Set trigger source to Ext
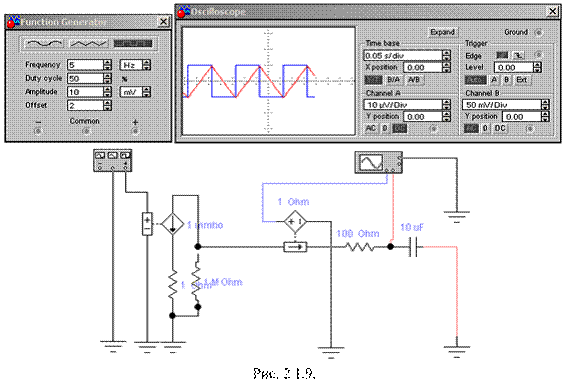 coord(522,80)
